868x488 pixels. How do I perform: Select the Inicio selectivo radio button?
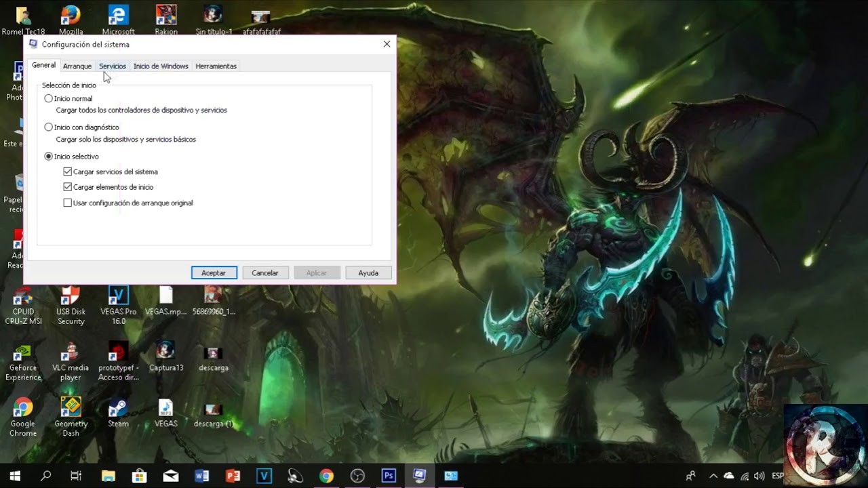tap(49, 156)
